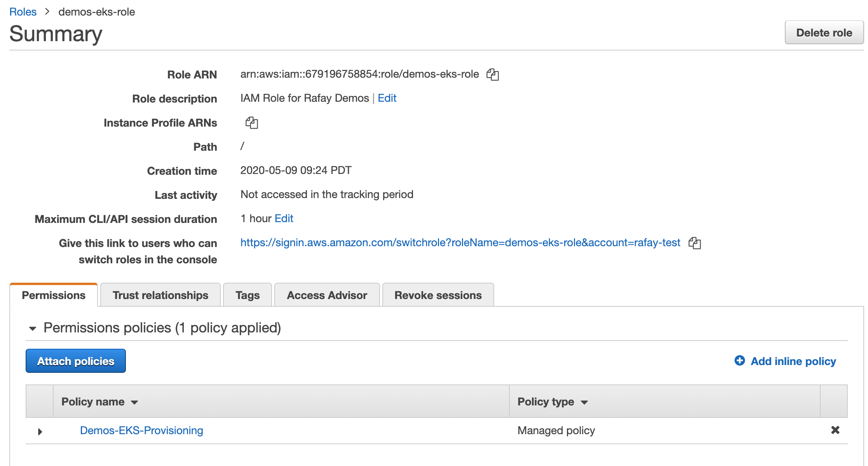Open the Access Advisor tab
Image resolution: width=868 pixels, height=466 pixels.
tap(327, 295)
